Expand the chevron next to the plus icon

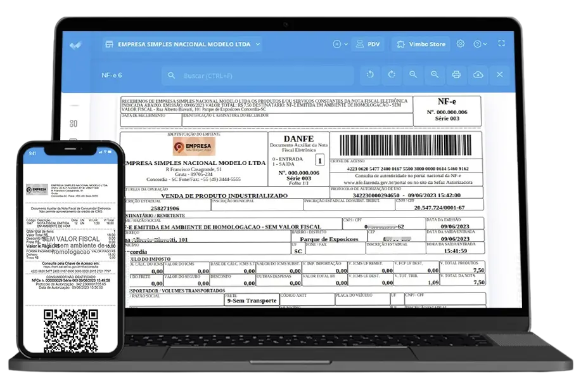346,44
